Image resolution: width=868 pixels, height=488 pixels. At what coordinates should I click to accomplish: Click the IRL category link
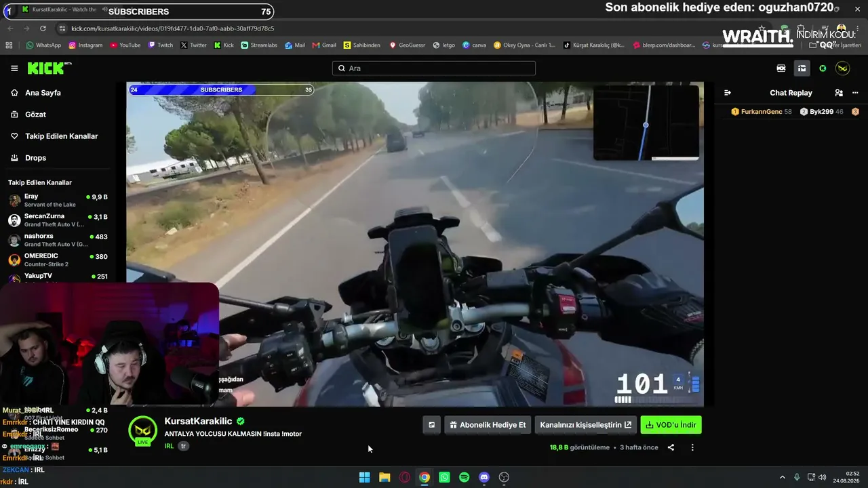(x=169, y=446)
